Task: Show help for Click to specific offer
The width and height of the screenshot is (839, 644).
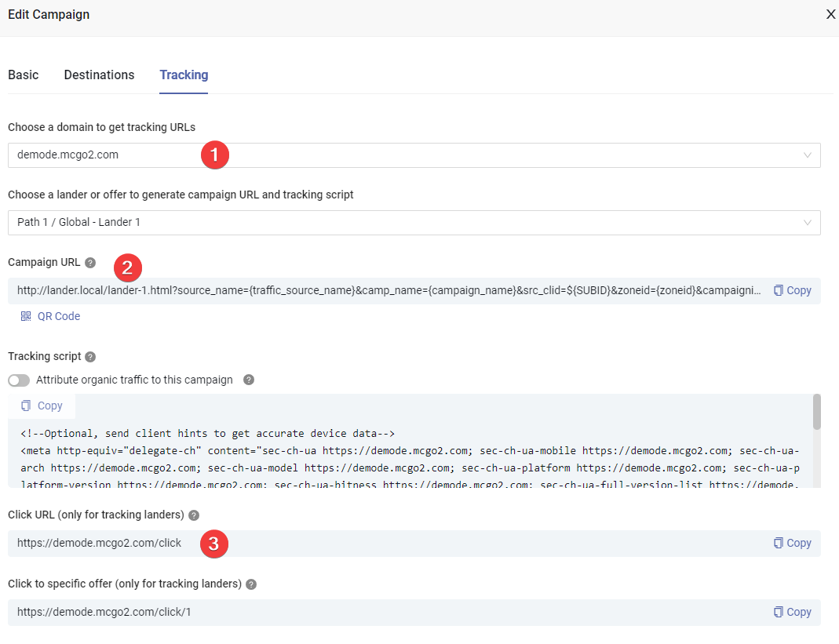Action: tap(251, 584)
